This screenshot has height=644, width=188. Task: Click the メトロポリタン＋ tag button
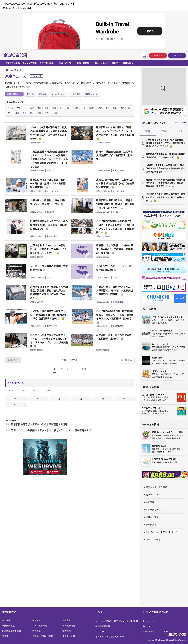point(59,94)
